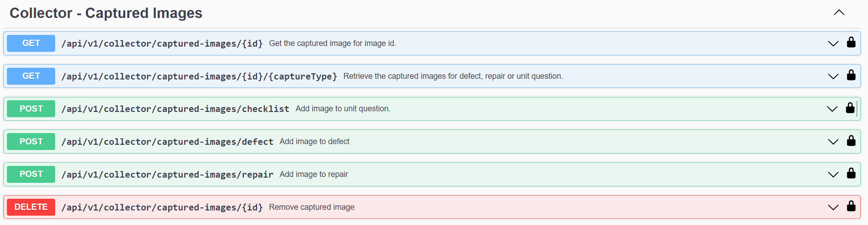Click the lock icon on POST repair row

pos(851,174)
